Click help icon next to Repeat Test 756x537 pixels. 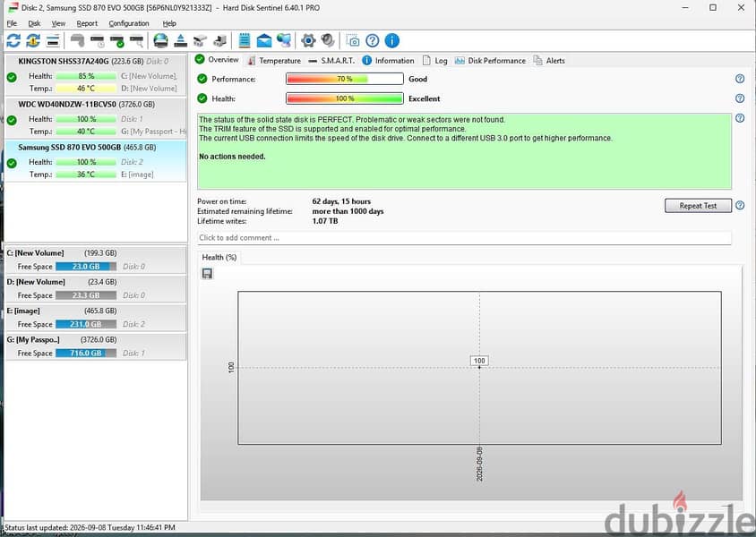tap(740, 205)
